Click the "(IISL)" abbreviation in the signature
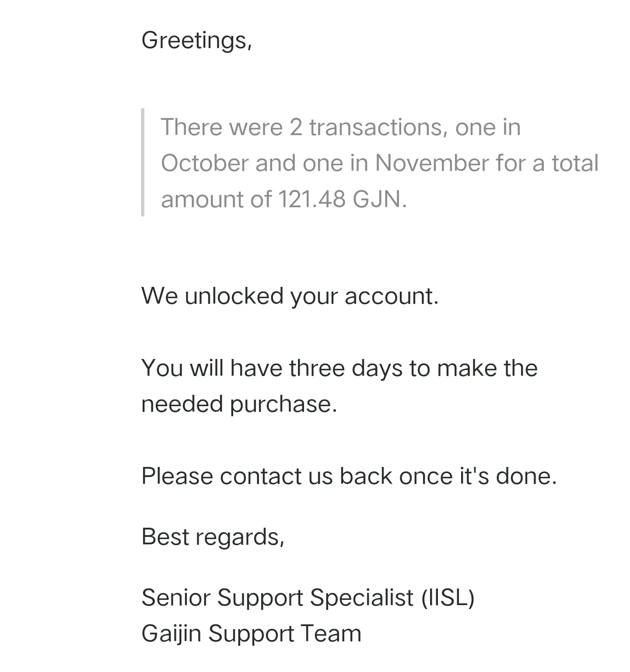Image resolution: width=630 pixels, height=672 pixels. coord(448,598)
